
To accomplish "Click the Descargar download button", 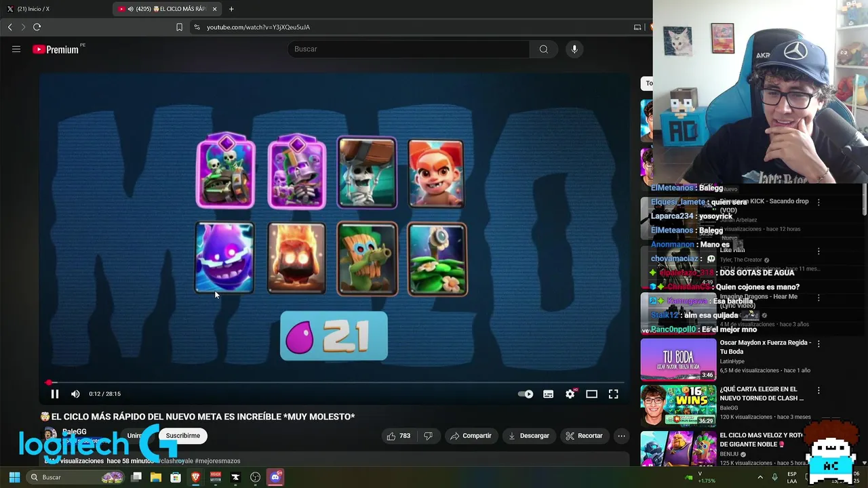I will pos(528,436).
